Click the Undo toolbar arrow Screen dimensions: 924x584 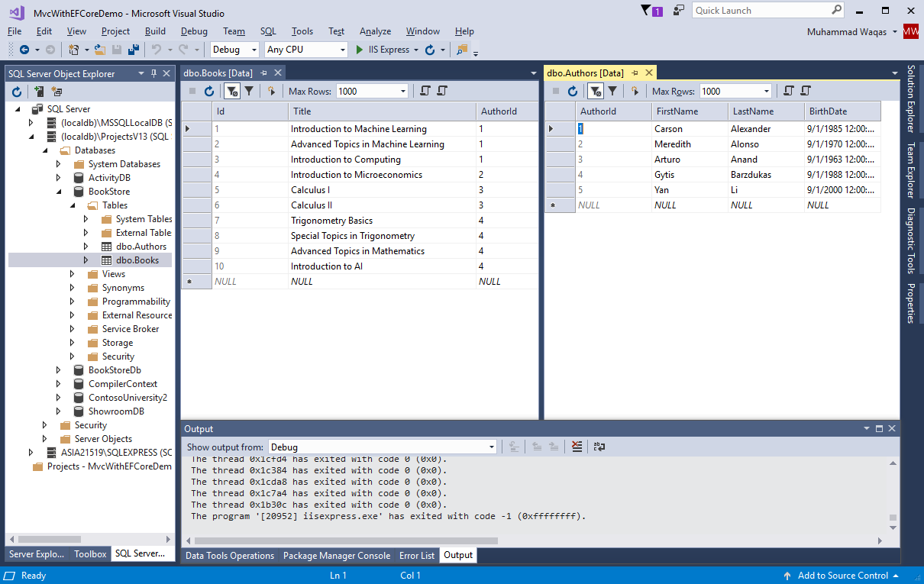156,50
